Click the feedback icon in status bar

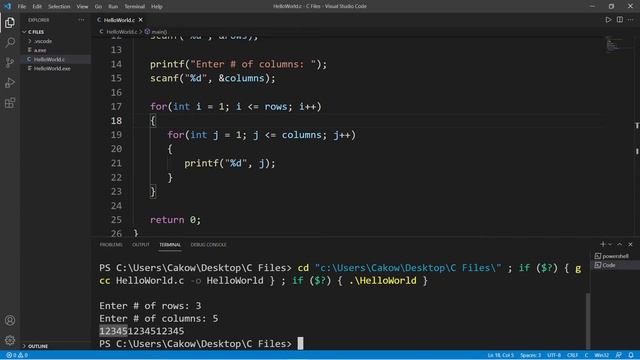(x=618, y=355)
